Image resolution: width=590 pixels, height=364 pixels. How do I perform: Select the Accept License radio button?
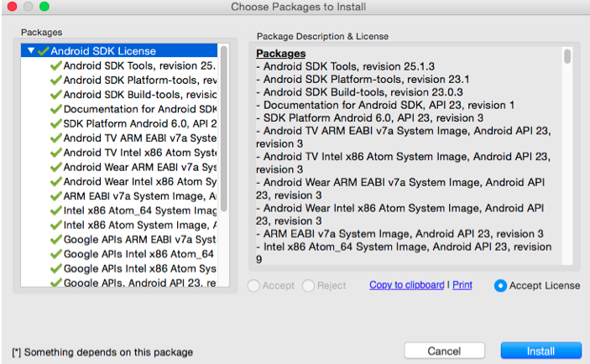point(501,285)
